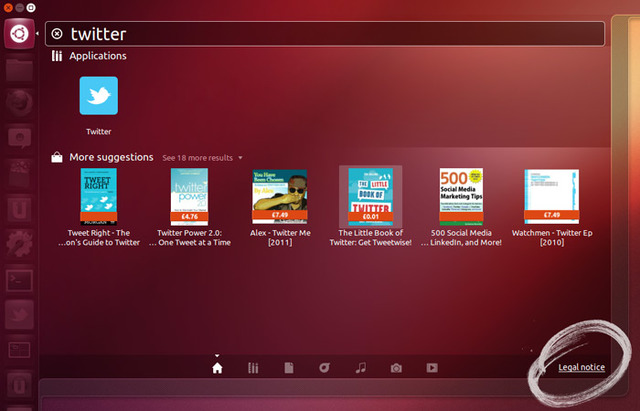
Task: Select the Home lens icon
Action: [x=218, y=368]
